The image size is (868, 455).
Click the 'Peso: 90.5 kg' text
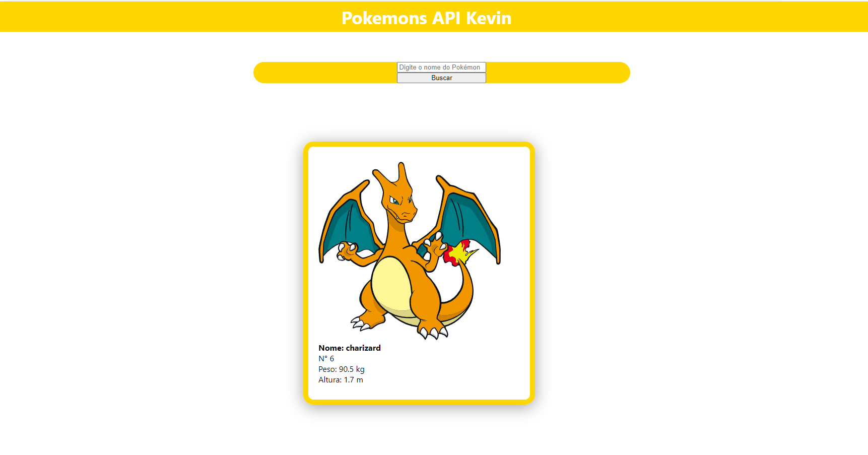(342, 369)
